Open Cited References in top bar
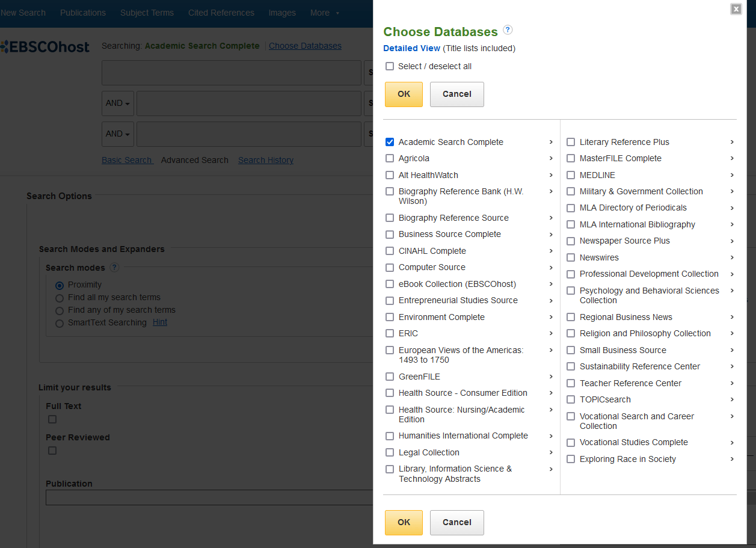 [221, 13]
